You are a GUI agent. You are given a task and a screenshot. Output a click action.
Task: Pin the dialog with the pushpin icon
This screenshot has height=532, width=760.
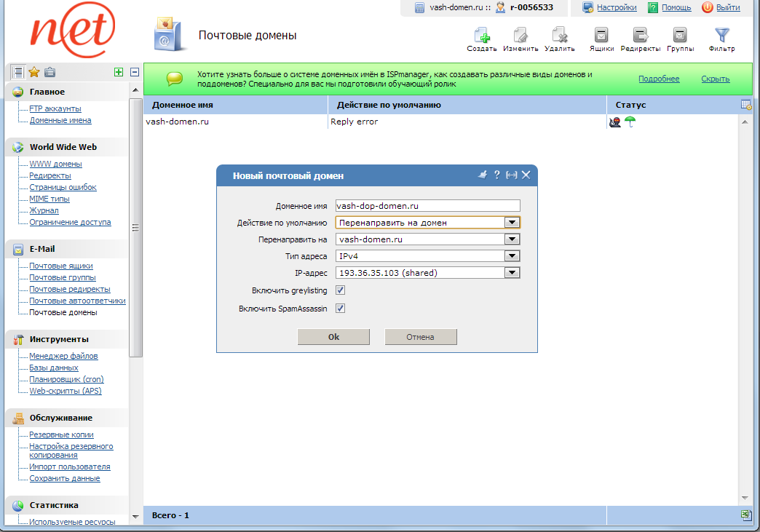coord(482,175)
